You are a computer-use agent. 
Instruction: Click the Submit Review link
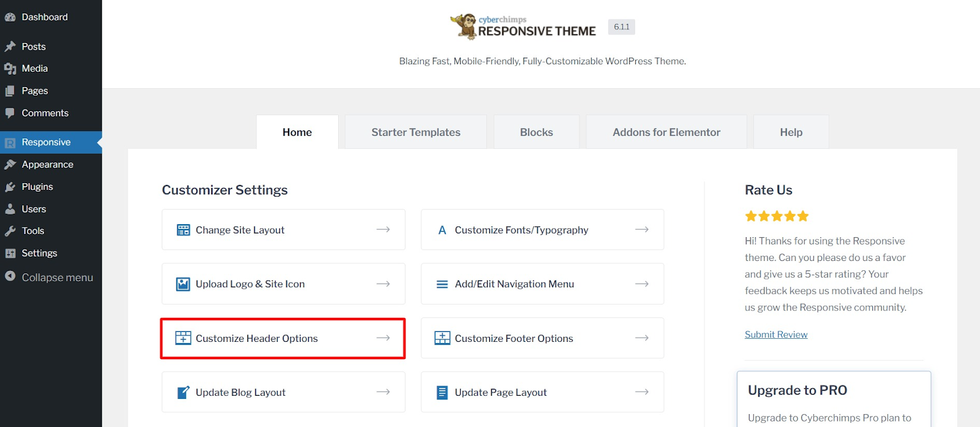pos(776,334)
